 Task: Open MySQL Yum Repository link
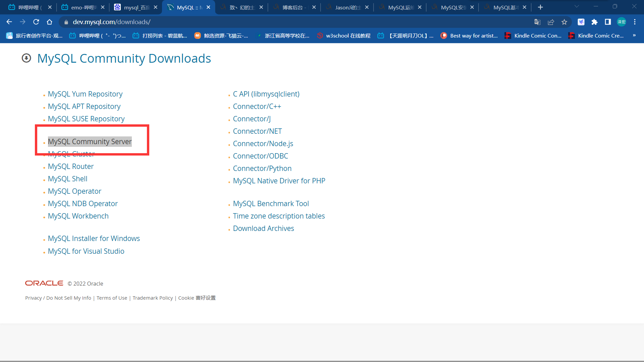coord(85,94)
